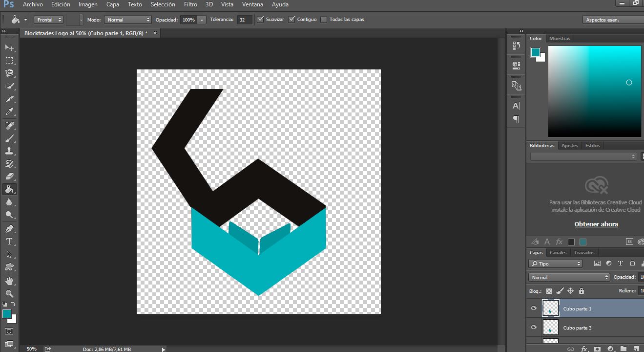Open the Character panel icon

coord(516,106)
